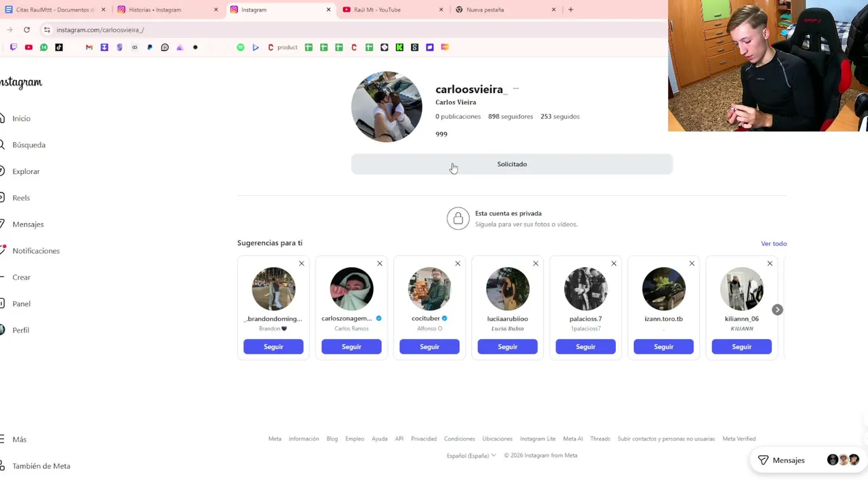Open TikTok bookmark

[59, 47]
